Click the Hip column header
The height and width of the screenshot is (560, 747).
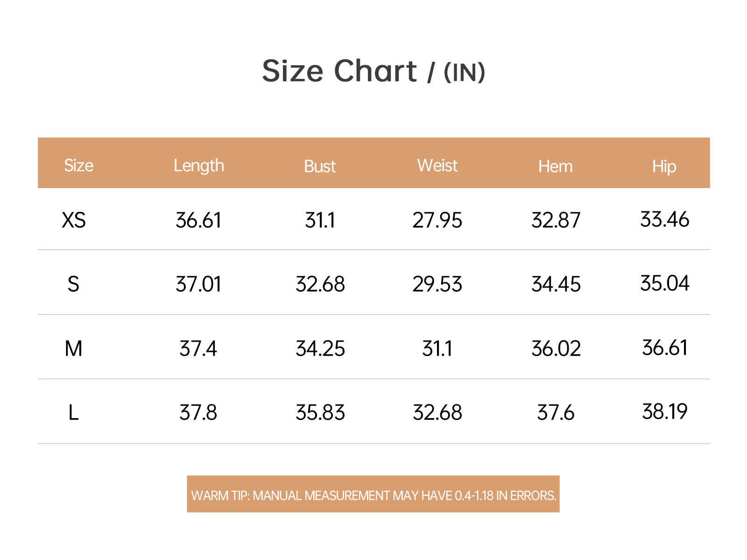(664, 167)
